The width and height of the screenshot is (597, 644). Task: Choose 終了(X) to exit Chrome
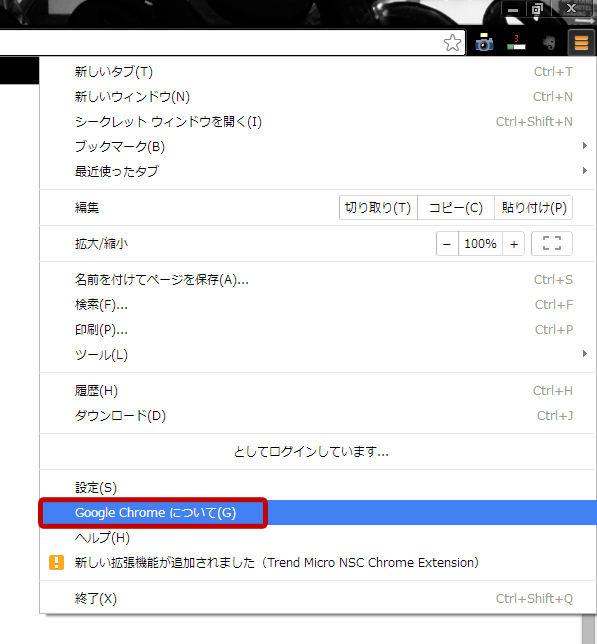pos(318,598)
